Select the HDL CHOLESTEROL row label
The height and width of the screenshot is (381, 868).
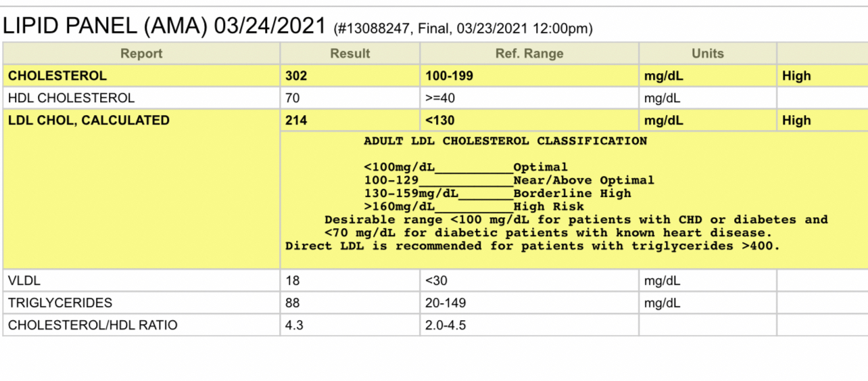click(71, 98)
